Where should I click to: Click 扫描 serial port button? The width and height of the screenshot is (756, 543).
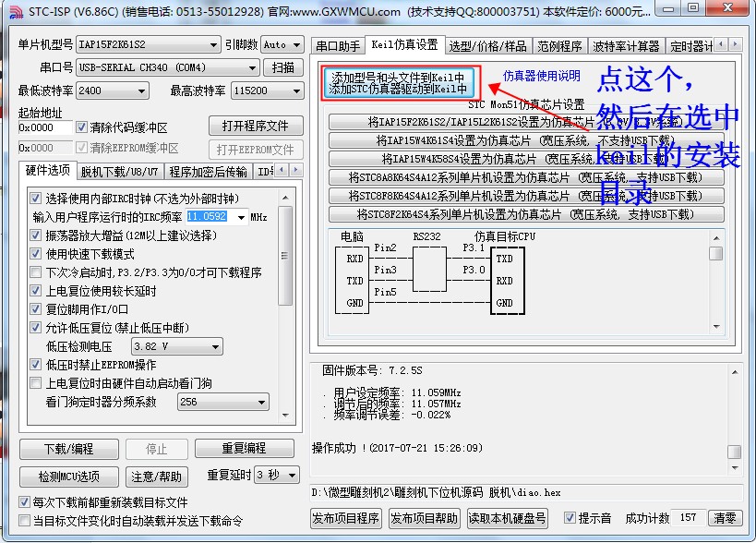coord(283,67)
